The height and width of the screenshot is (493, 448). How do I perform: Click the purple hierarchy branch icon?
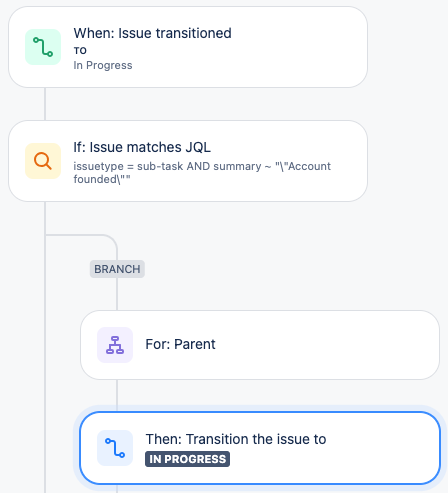pyautogui.click(x=115, y=345)
